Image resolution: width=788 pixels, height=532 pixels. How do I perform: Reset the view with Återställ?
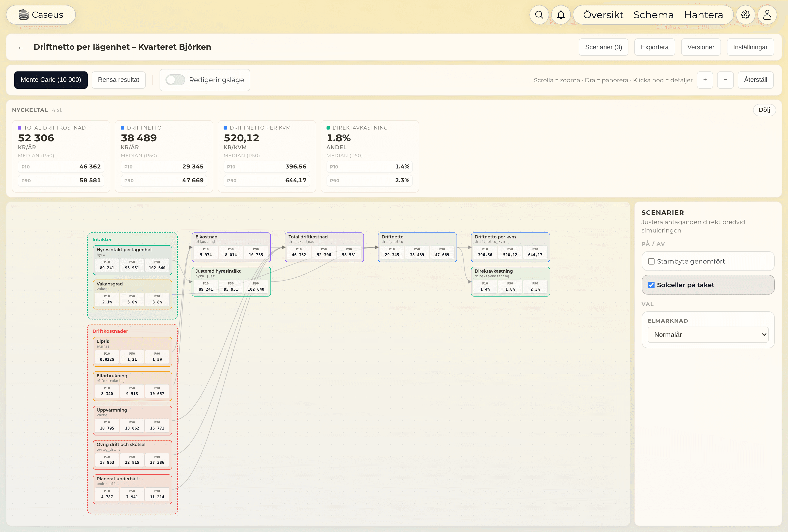point(755,80)
